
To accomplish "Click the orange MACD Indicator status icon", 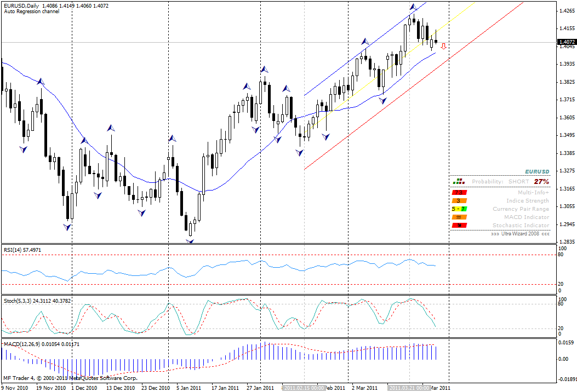I will point(459,217).
